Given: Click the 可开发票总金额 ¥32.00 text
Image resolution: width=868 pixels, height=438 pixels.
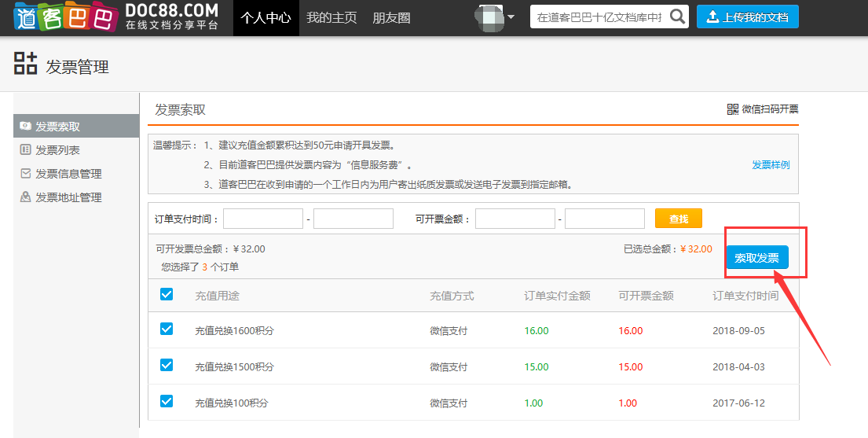Looking at the screenshot, I should point(211,249).
